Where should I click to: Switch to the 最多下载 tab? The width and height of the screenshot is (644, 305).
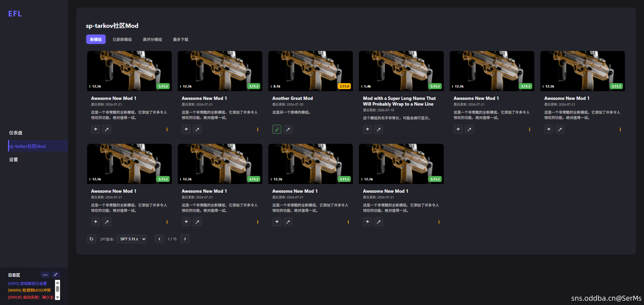coord(180,40)
